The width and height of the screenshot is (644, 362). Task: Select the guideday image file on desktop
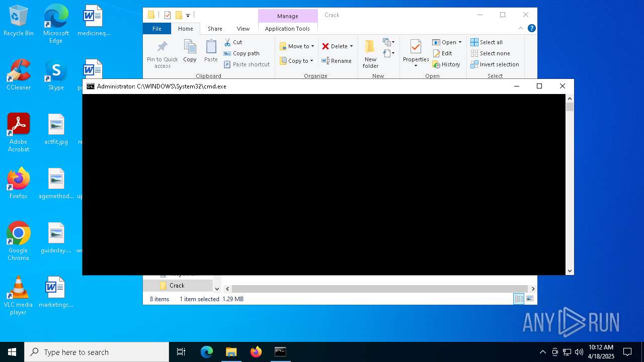coord(56,238)
